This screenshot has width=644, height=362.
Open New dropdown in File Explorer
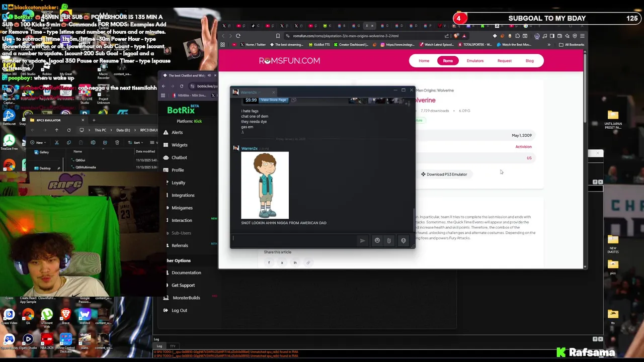click(x=38, y=142)
